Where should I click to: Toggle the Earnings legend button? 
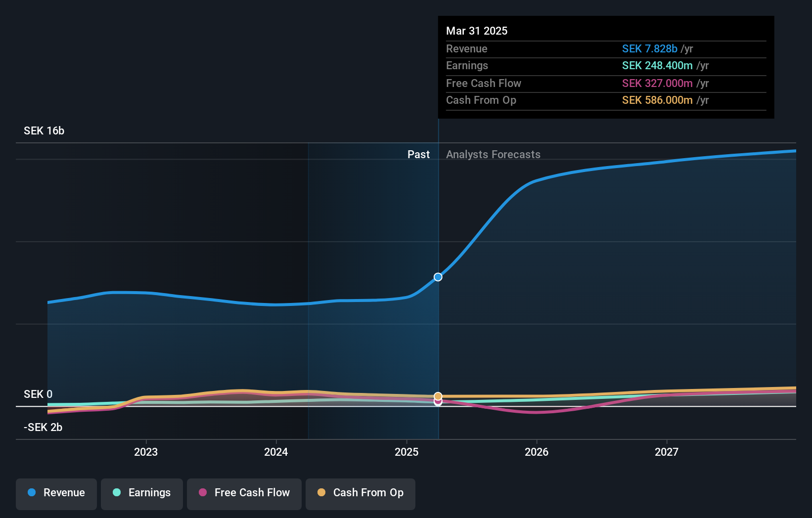click(x=142, y=494)
